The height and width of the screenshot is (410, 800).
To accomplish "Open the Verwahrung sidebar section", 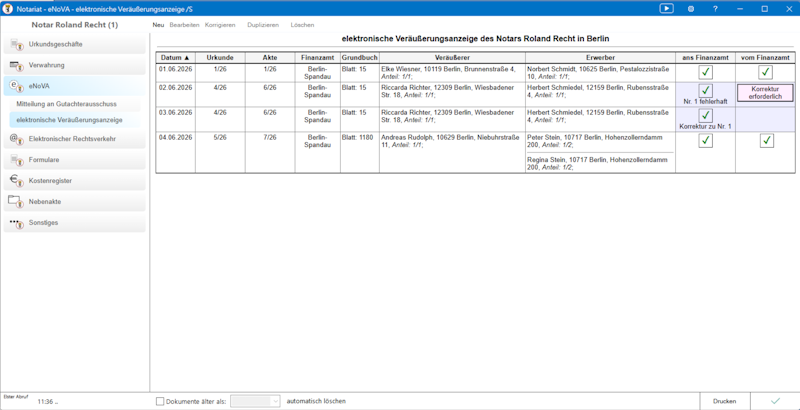I will click(74, 65).
